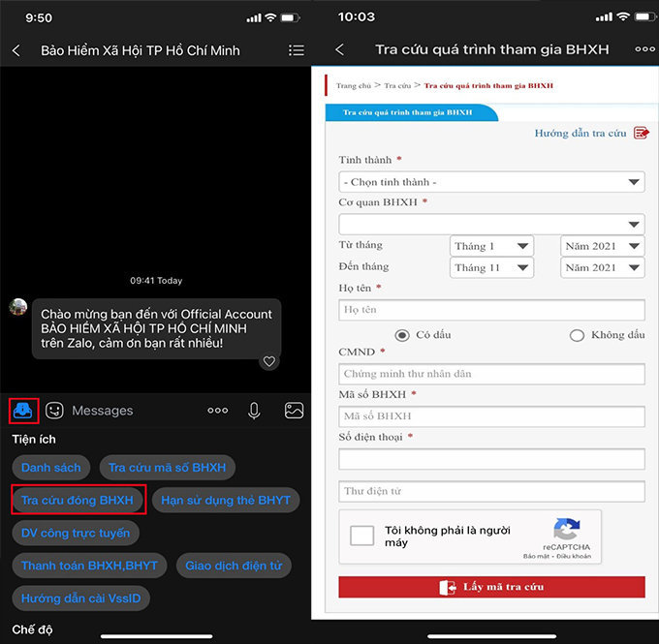This screenshot has width=659, height=644.
Task: Select Tra cứu đóng BHXH chip
Action: (x=78, y=500)
